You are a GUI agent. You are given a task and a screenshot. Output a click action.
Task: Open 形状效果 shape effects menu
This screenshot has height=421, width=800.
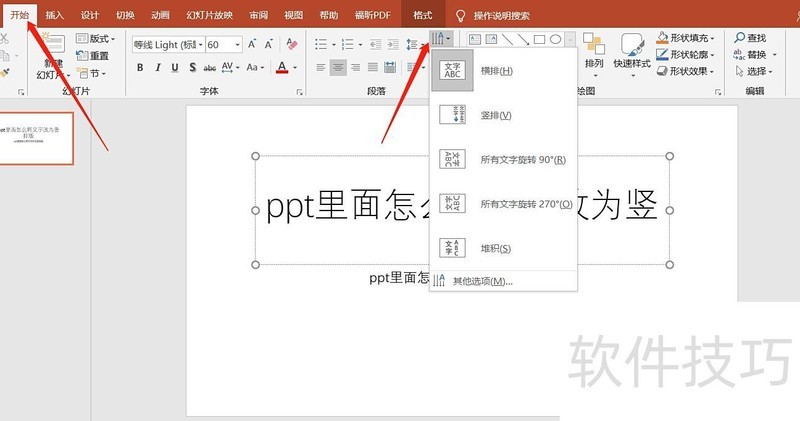(x=686, y=71)
